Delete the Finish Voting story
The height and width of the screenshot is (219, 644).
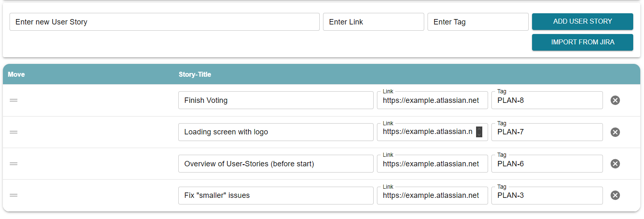[x=615, y=100]
